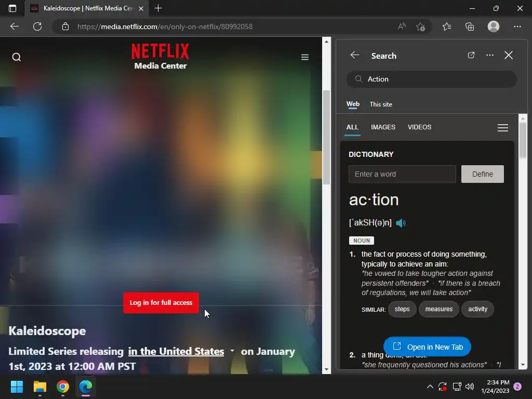Click Log in for full access button
Image resolution: width=532 pixels, height=399 pixels.
coord(161,303)
